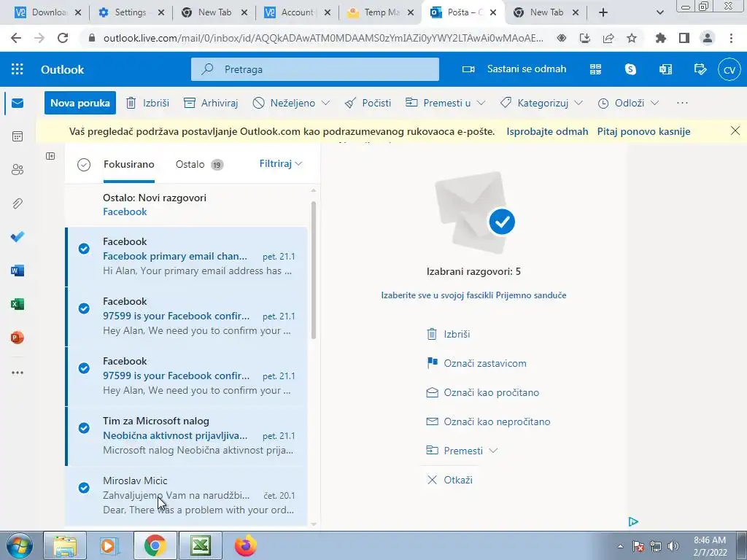Switch to the Ostalo tab
This screenshot has height=560, width=747.
[x=198, y=164]
